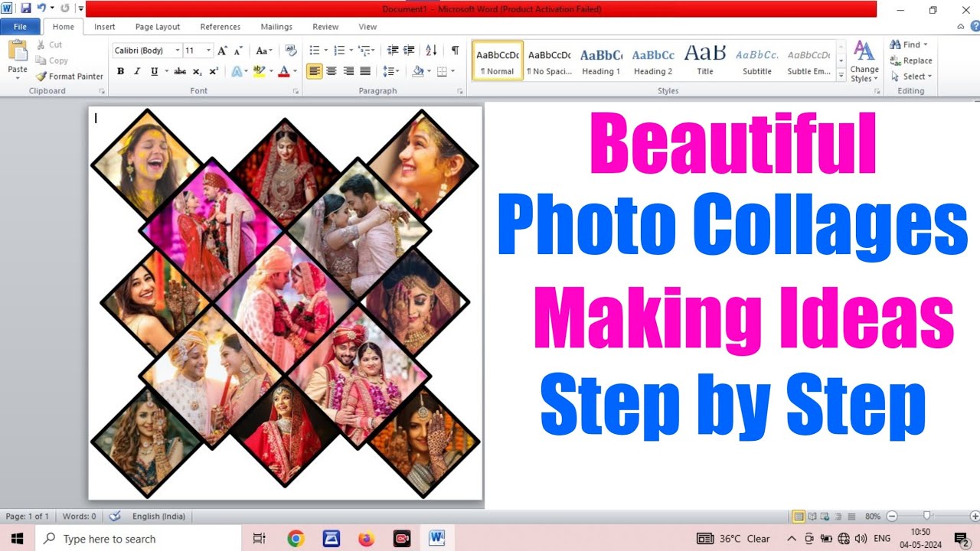Justify the paragraph text
The image size is (980, 551).
[x=365, y=71]
